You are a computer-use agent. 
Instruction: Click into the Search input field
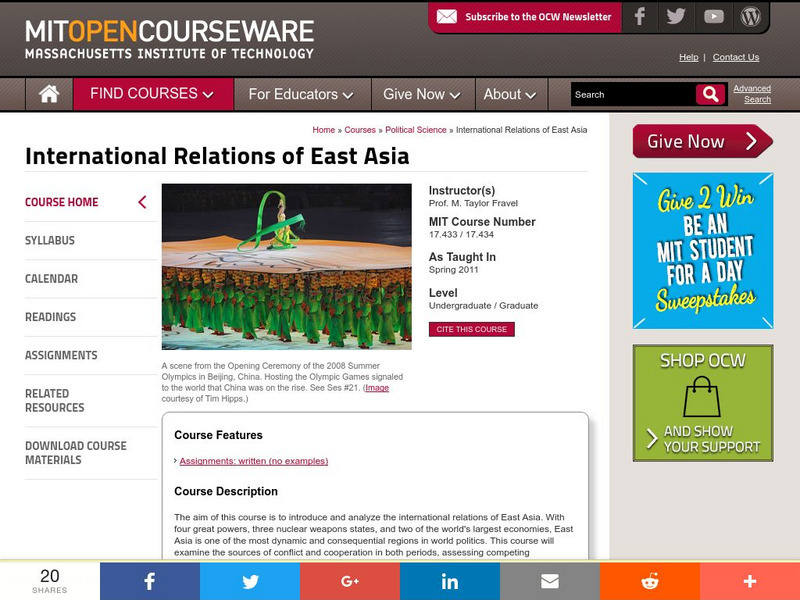click(633, 94)
